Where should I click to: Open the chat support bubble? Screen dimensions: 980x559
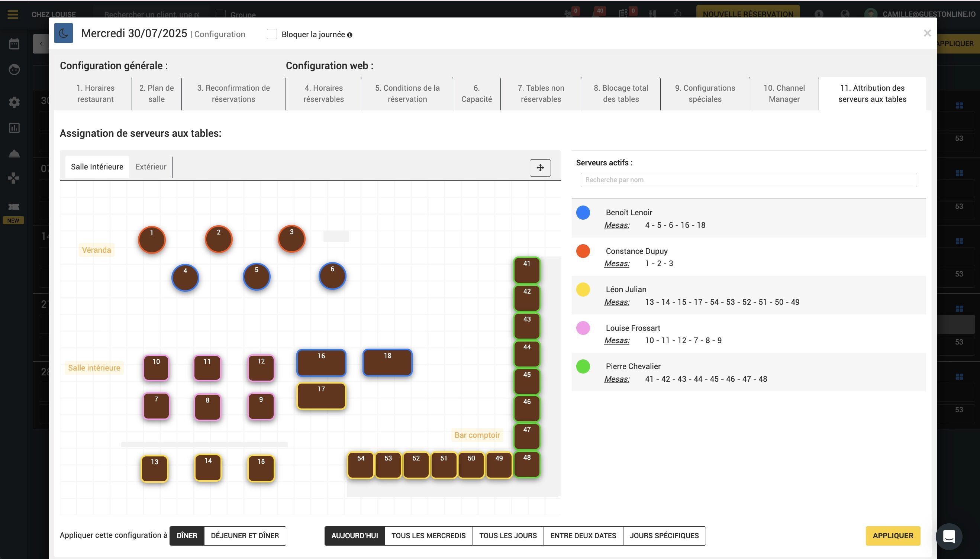[948, 536]
